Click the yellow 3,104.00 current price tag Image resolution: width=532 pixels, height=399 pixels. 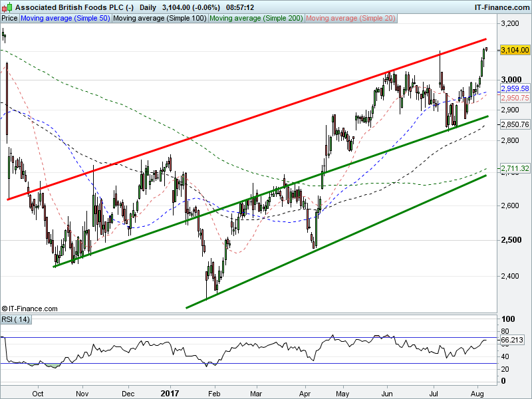(515, 50)
